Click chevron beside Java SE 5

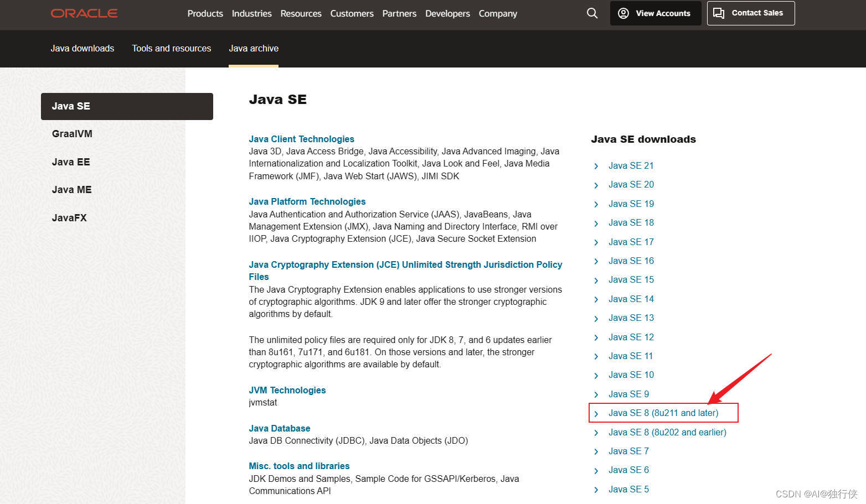(x=596, y=490)
